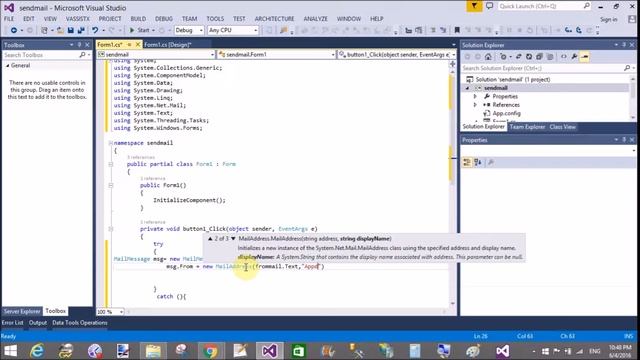Toggle Alphabetical sort in Properties panel
This screenshot has width=640, height=360.
coord(478,162)
